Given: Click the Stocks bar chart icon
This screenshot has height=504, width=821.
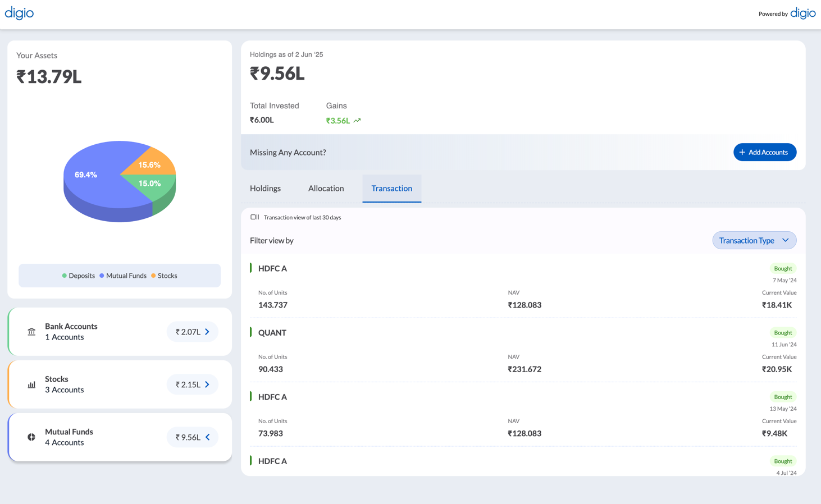Looking at the screenshot, I should point(31,384).
